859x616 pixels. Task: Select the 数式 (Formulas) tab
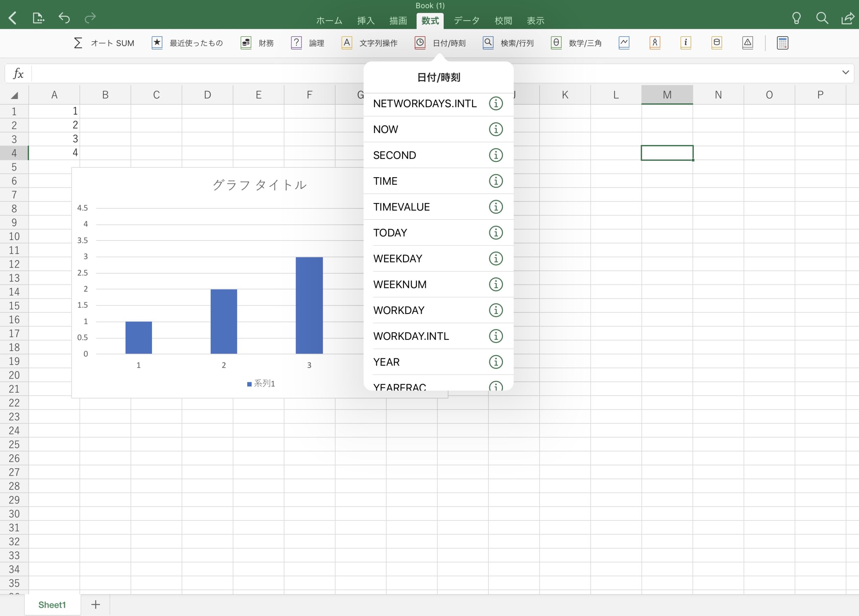(430, 20)
